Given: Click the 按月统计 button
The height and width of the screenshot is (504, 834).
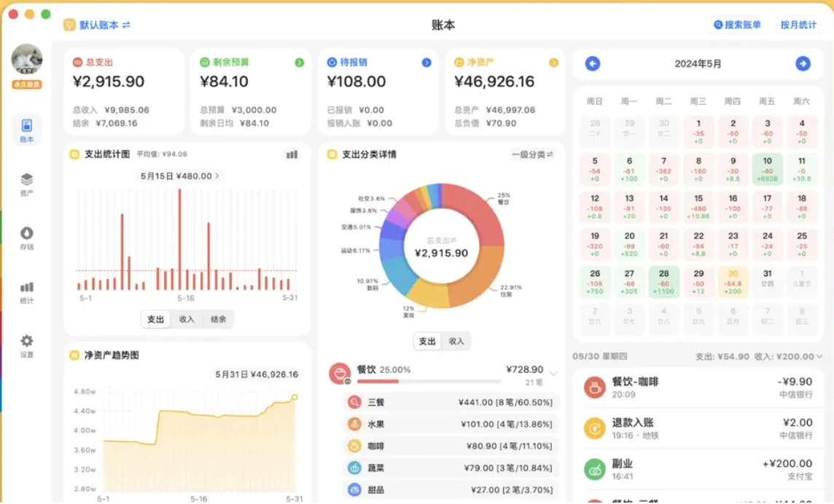Looking at the screenshot, I should [798, 25].
